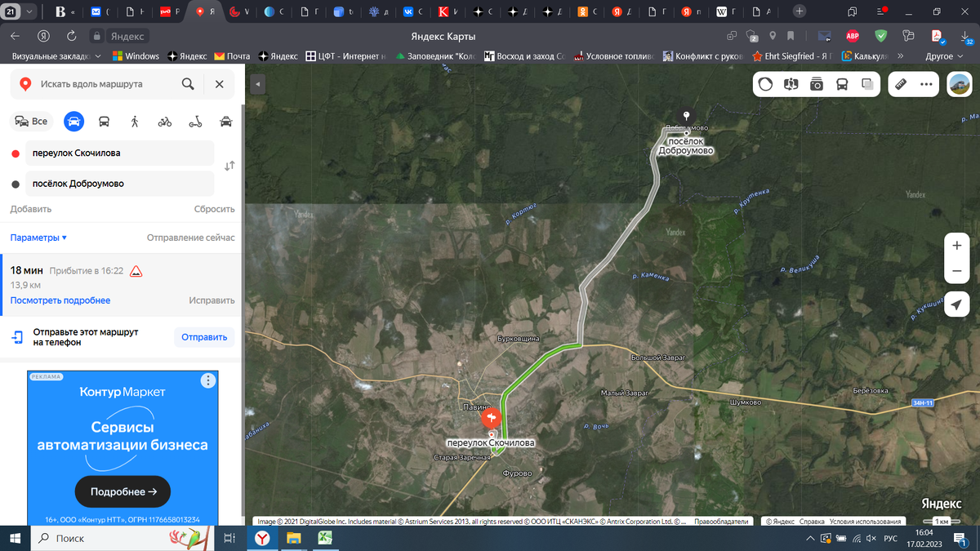The image size is (980, 551).
Task: Select the car driving mode
Action: (73, 122)
